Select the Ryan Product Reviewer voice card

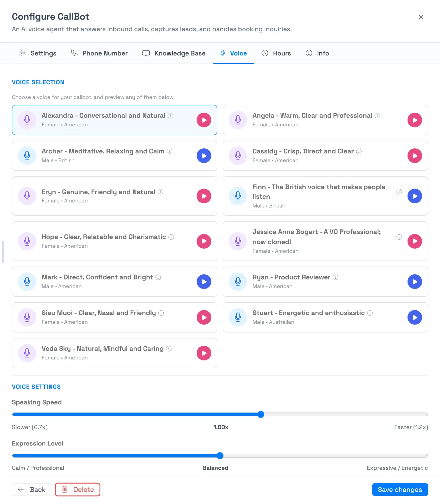pyautogui.click(x=325, y=282)
